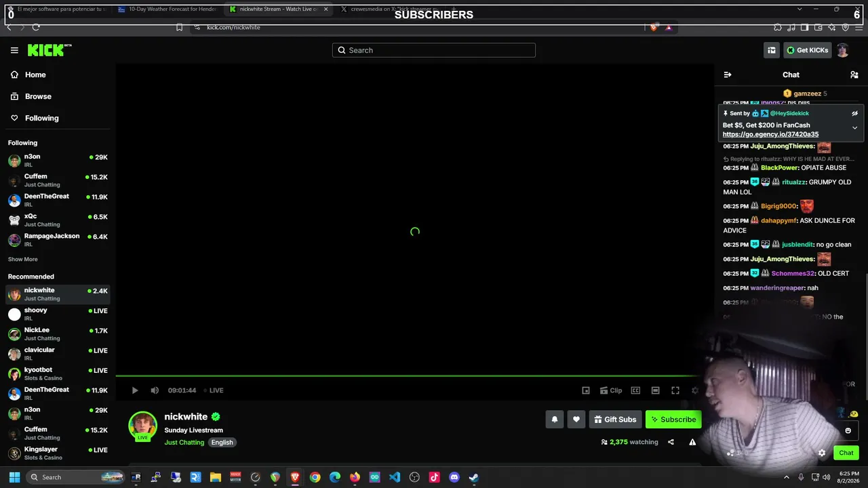Reload the page in the browser
The image size is (868, 488).
36,27
